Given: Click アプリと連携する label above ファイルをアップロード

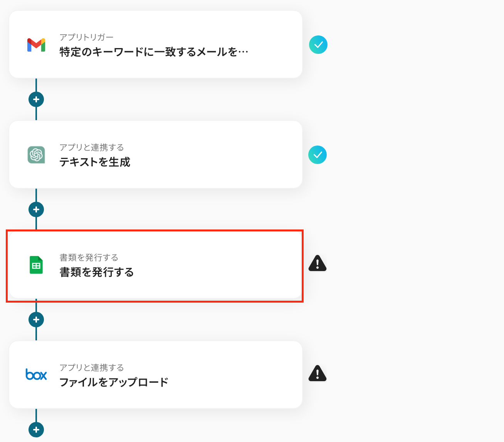Looking at the screenshot, I should pos(92,368).
